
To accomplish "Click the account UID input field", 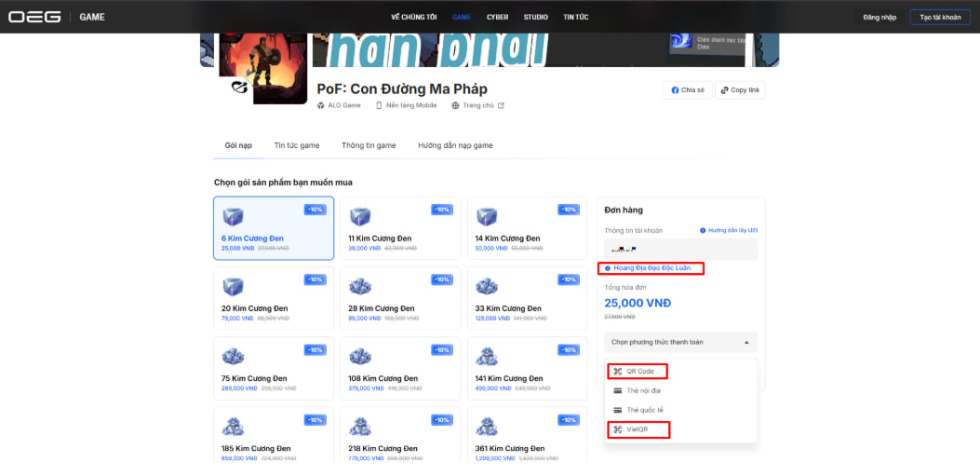I will (680, 250).
